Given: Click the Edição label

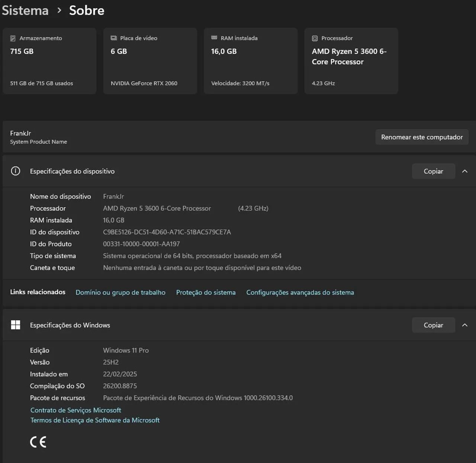Looking at the screenshot, I should (40, 351).
